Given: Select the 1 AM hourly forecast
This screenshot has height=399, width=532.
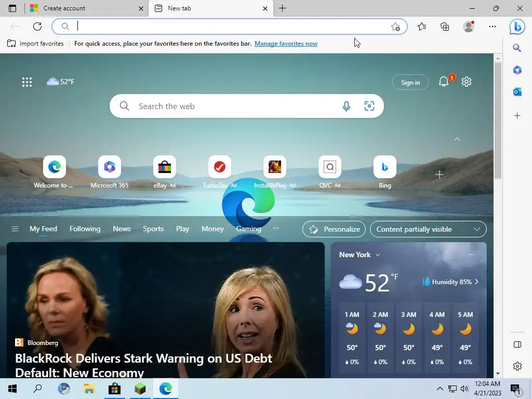Looking at the screenshot, I should pyautogui.click(x=352, y=338).
